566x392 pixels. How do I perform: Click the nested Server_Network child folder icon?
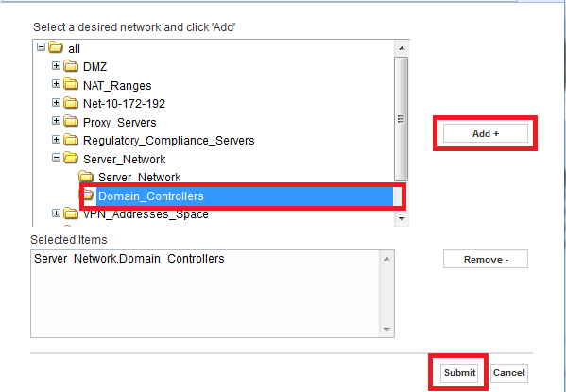86,177
